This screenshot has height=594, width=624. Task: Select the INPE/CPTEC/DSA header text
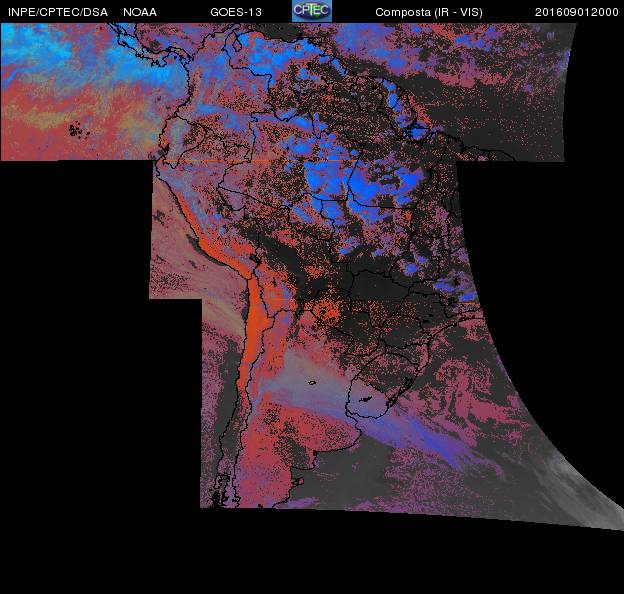[x=58, y=12]
